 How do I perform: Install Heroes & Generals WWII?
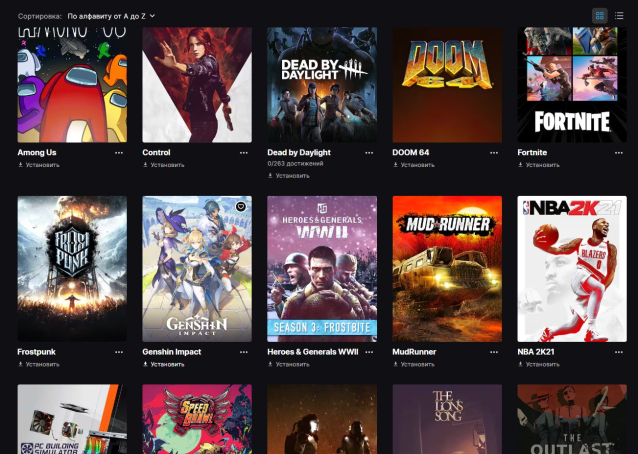click(x=288, y=364)
